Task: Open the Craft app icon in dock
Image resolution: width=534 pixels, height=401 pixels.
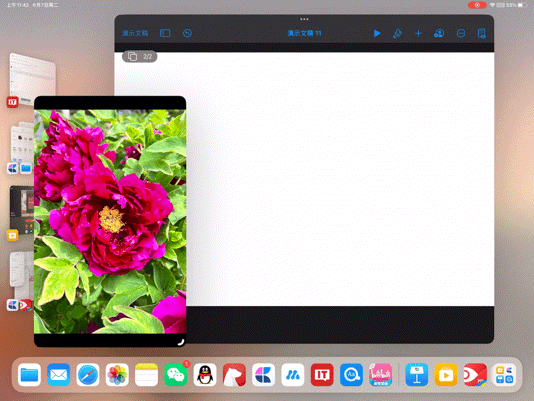Action: 264,375
